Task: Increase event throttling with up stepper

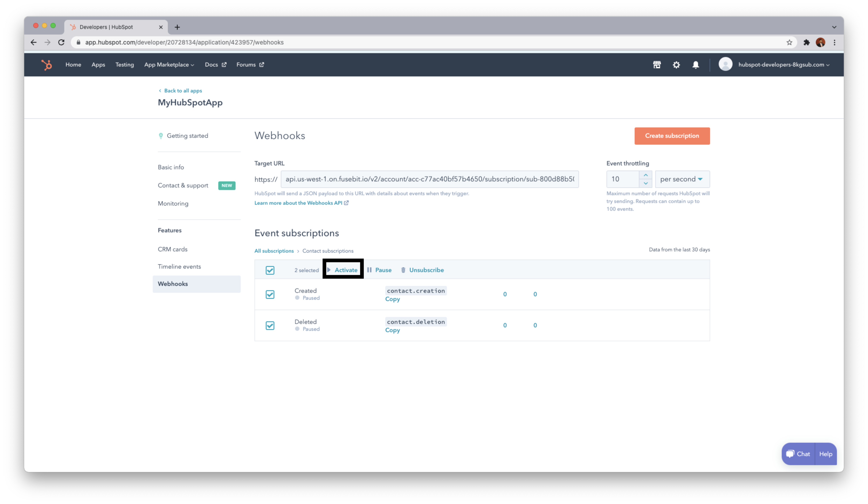Action: coord(645,175)
